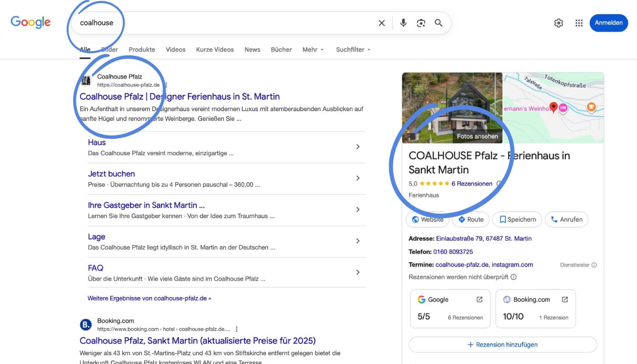Click the Anmelden sign-in button
Screen dimensions: 637x364
(608, 23)
